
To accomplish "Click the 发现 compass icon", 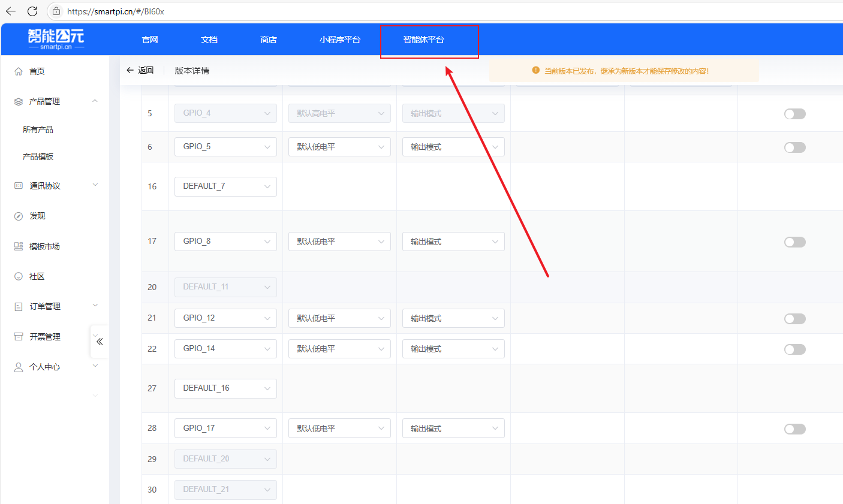I will pyautogui.click(x=19, y=216).
